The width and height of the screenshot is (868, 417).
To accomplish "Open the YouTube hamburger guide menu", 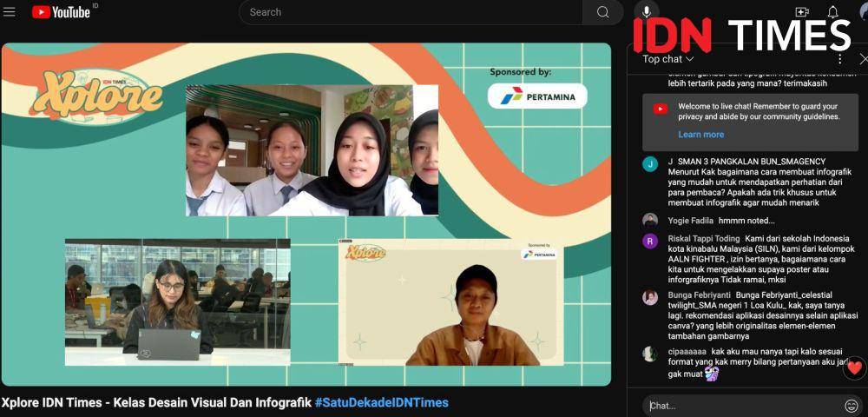I will pyautogui.click(x=9, y=11).
